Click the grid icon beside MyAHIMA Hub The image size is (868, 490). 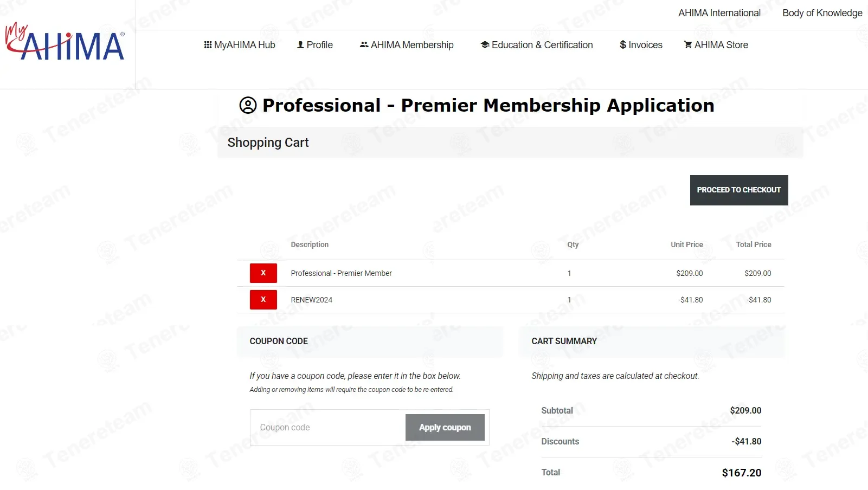pos(208,45)
